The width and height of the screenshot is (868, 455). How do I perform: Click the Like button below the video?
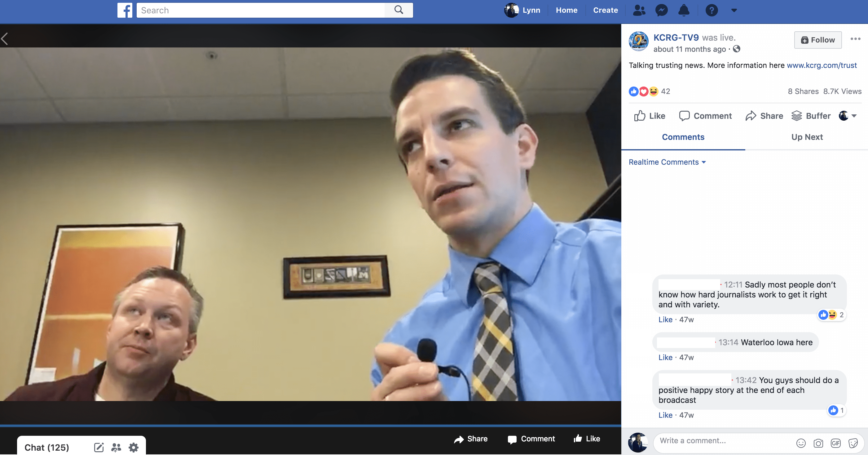coord(586,439)
